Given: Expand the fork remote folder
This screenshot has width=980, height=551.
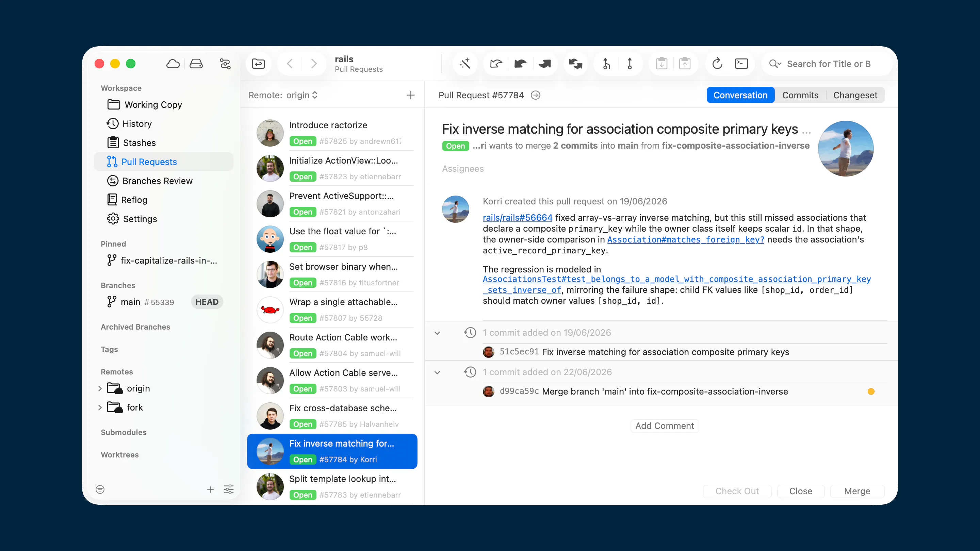Looking at the screenshot, I should 100,407.
